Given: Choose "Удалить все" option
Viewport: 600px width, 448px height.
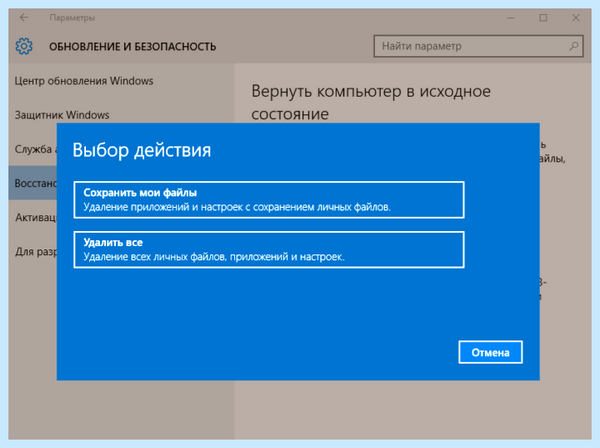Looking at the screenshot, I should tap(269, 249).
